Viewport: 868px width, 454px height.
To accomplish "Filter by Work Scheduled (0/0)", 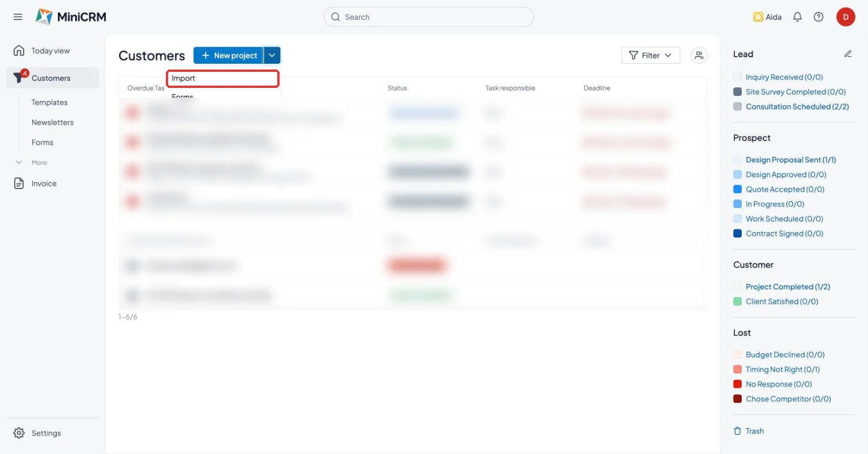I will 784,219.
